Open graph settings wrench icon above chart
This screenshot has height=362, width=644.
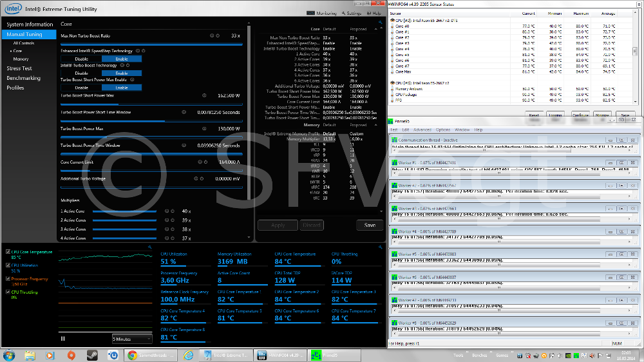tap(149, 247)
